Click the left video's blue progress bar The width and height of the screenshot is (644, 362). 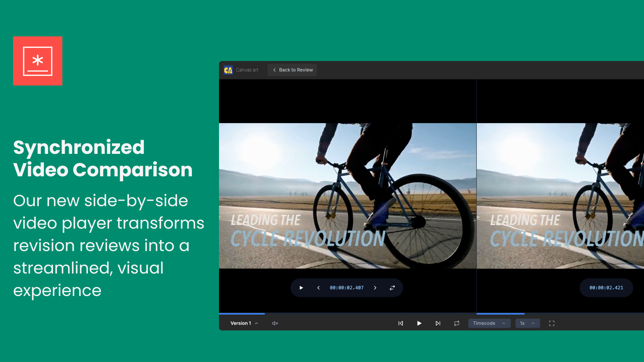tap(242, 314)
